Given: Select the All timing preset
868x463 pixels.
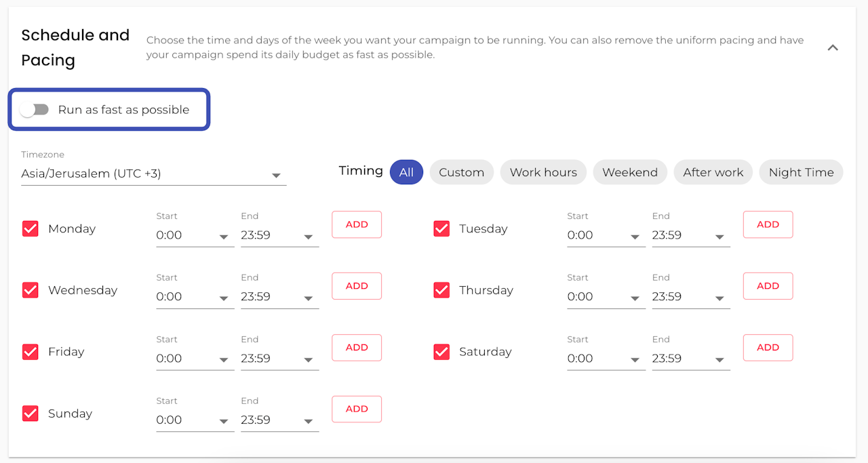Looking at the screenshot, I should tap(406, 172).
